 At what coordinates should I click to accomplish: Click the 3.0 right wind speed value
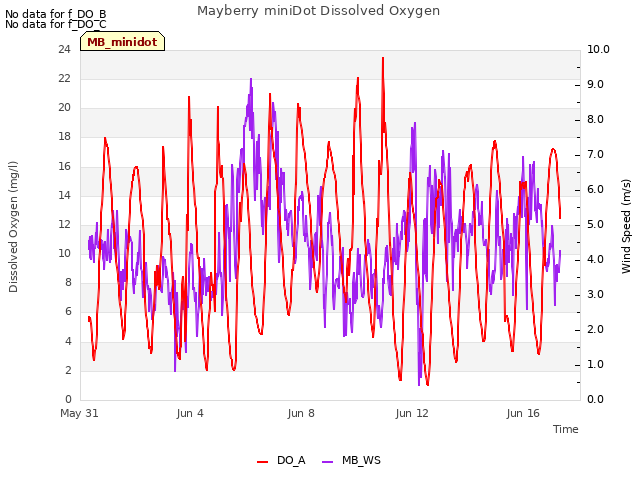point(595,294)
